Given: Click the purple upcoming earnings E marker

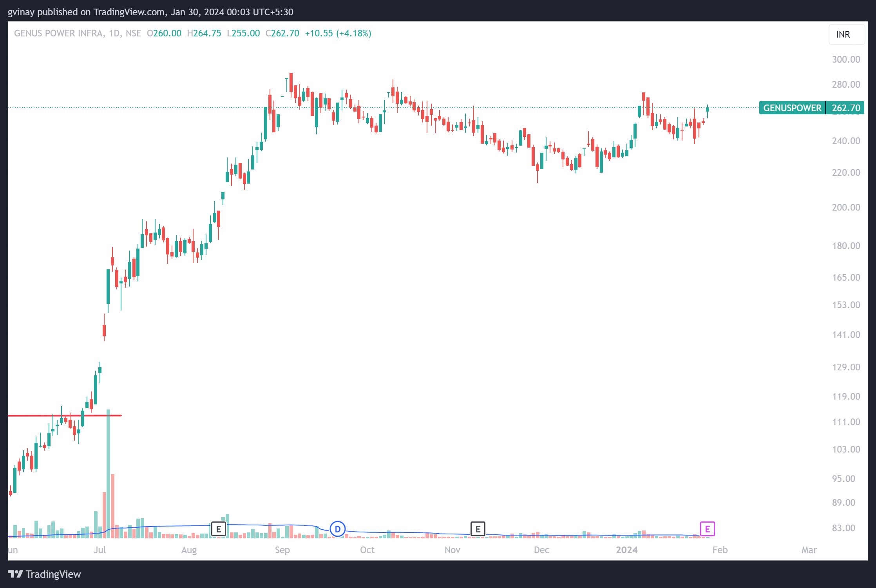Looking at the screenshot, I should point(707,529).
